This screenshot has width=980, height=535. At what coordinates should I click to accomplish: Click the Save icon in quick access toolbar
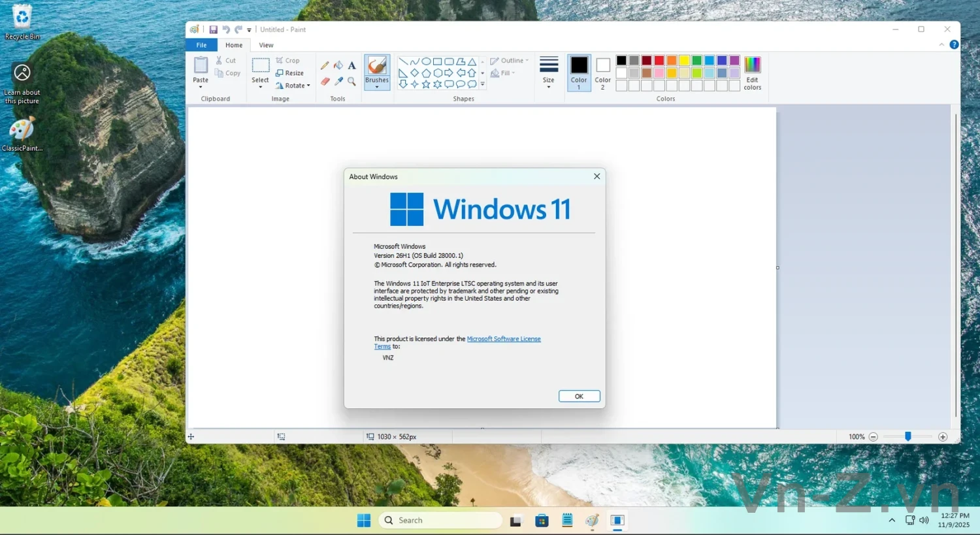pyautogui.click(x=213, y=29)
